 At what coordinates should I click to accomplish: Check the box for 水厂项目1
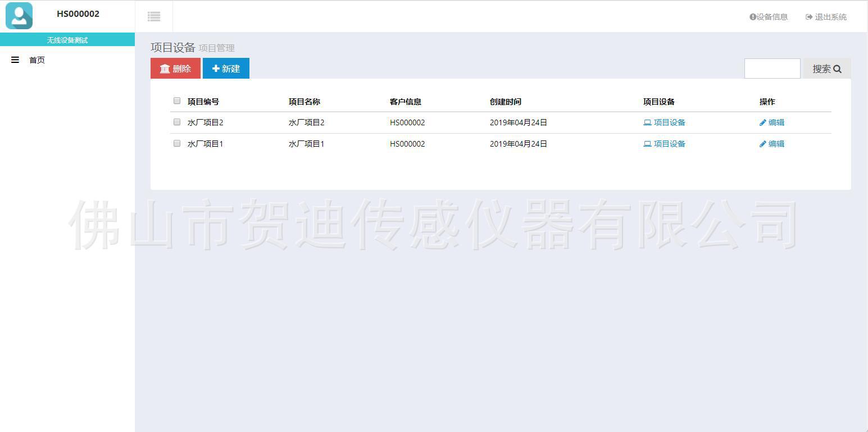coord(177,143)
